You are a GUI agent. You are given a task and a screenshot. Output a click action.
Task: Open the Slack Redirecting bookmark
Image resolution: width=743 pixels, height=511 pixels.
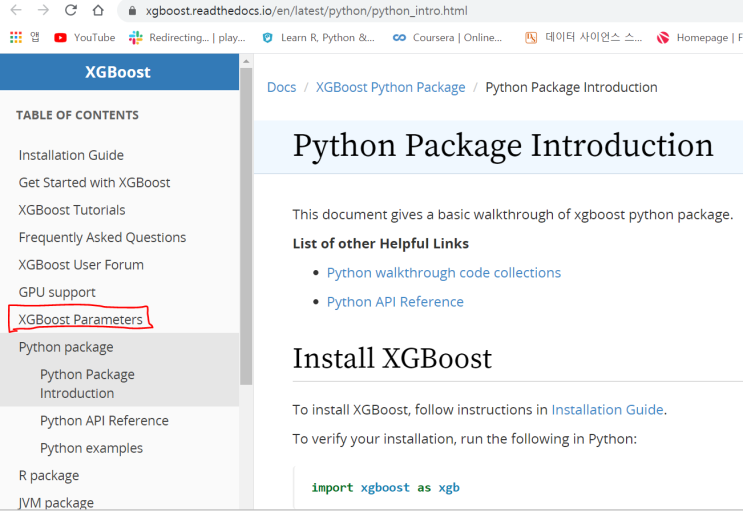point(187,37)
